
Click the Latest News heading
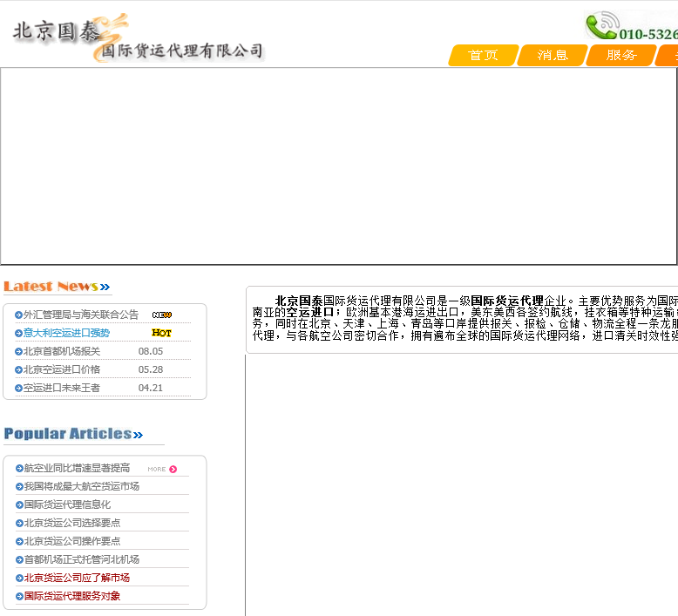(51, 286)
